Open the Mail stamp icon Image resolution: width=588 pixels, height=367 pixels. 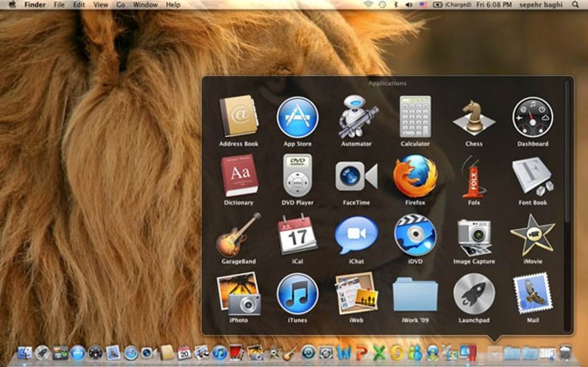coord(533,294)
